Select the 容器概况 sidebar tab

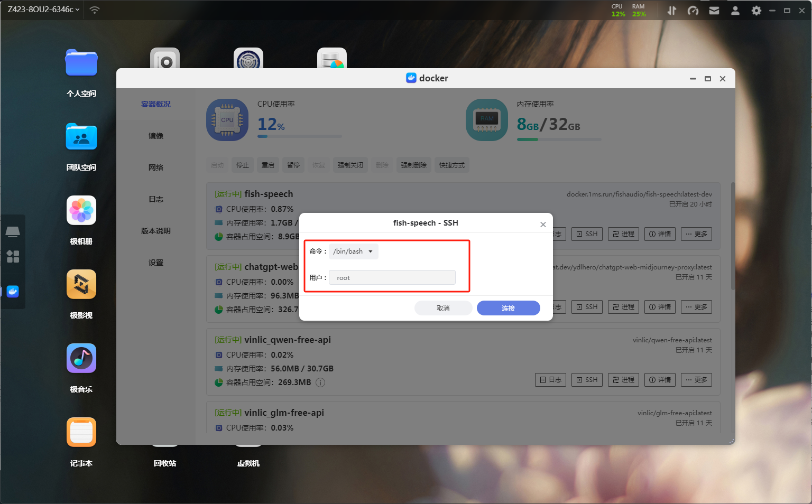point(156,104)
